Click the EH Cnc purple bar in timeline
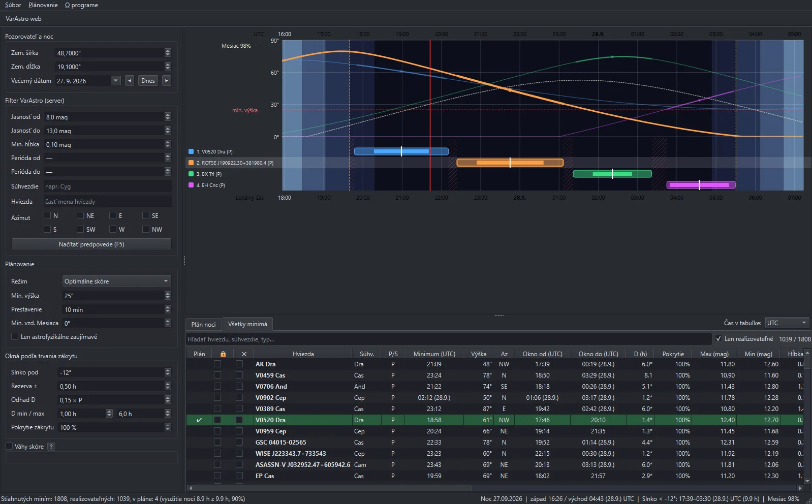812x504 pixels. click(x=701, y=185)
